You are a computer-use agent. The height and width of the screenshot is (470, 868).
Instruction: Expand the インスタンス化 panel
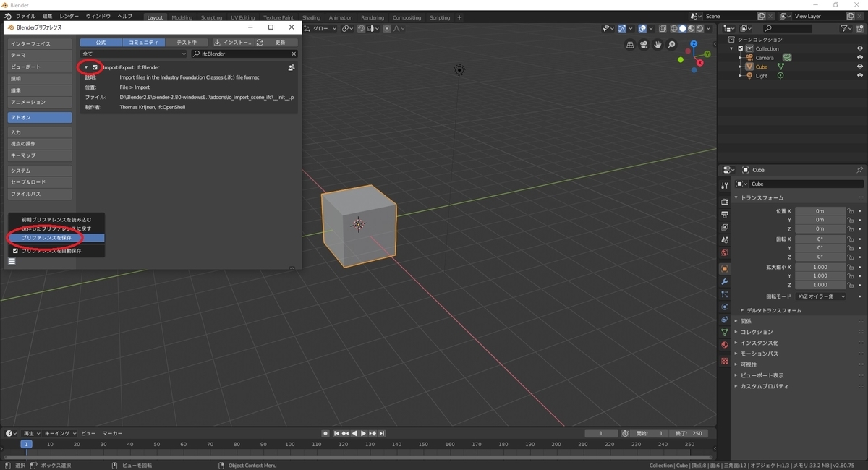point(737,343)
